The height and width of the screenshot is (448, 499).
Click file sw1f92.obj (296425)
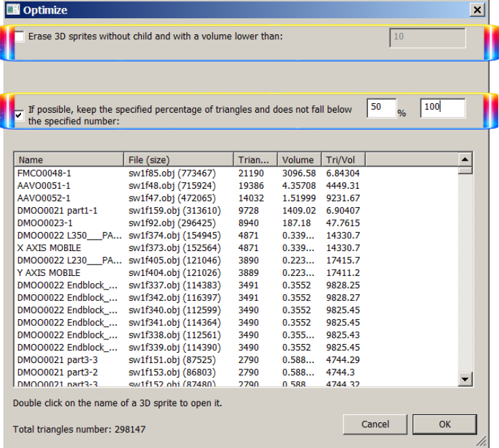click(x=172, y=223)
